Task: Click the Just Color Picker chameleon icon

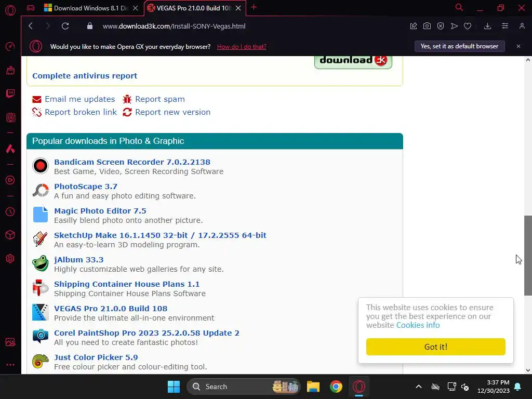Action: (x=41, y=361)
